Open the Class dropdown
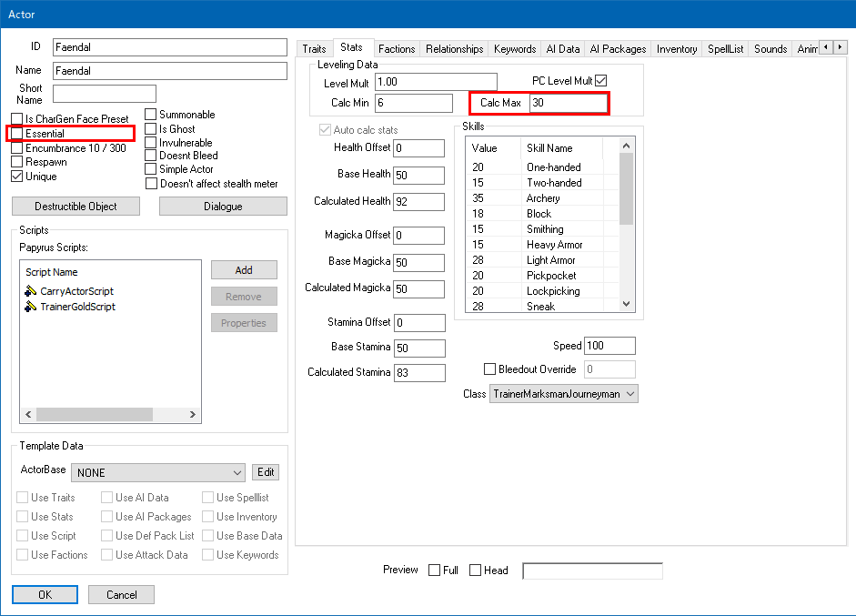Viewport: 856px width, 616px height. pyautogui.click(x=563, y=394)
